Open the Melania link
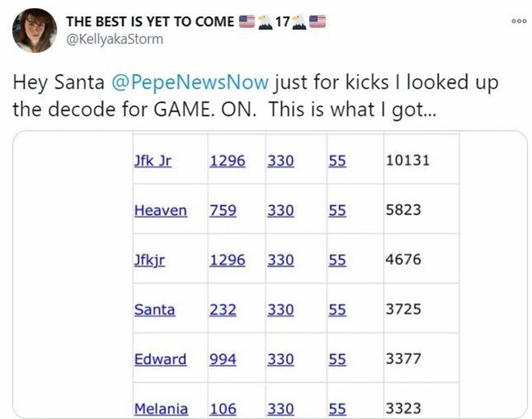 tap(161, 409)
